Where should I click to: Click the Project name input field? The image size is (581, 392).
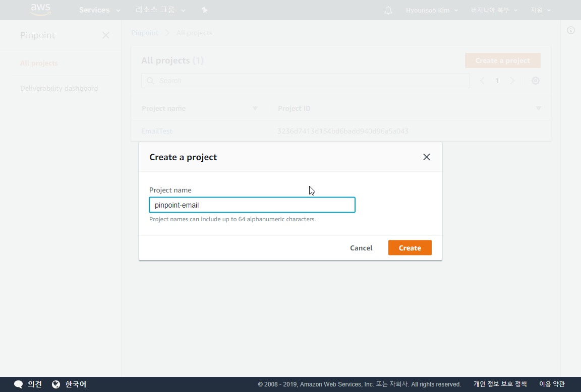tap(252, 205)
